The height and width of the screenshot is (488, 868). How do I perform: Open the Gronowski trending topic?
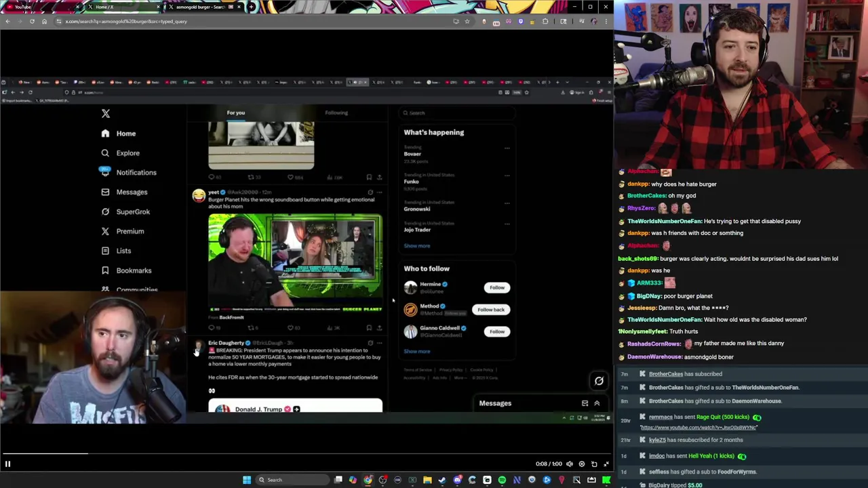pos(417,209)
